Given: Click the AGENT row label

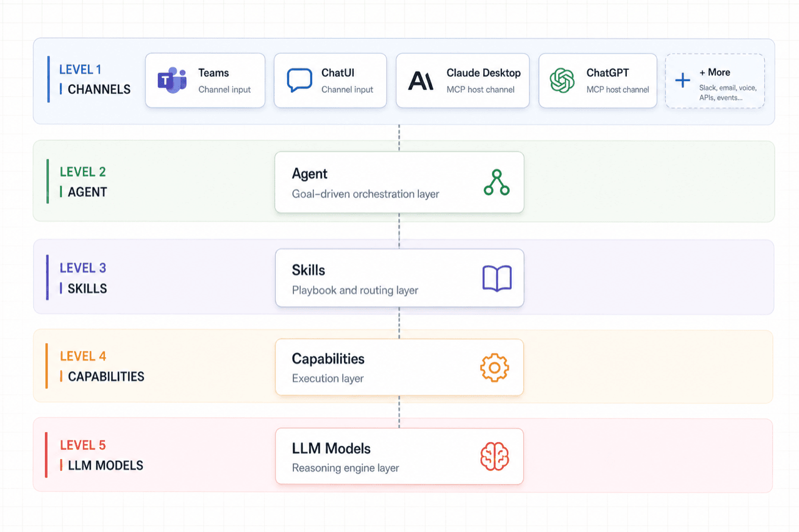Looking at the screenshot, I should tap(87, 192).
